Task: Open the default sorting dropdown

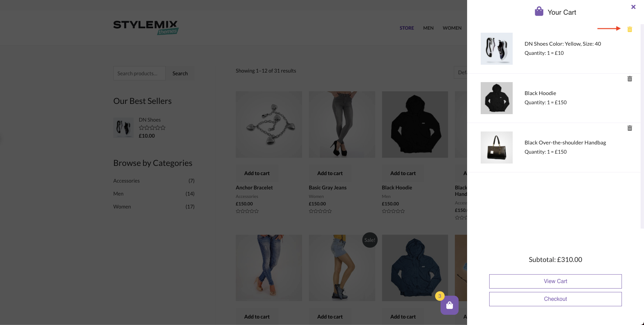Action: (461, 72)
